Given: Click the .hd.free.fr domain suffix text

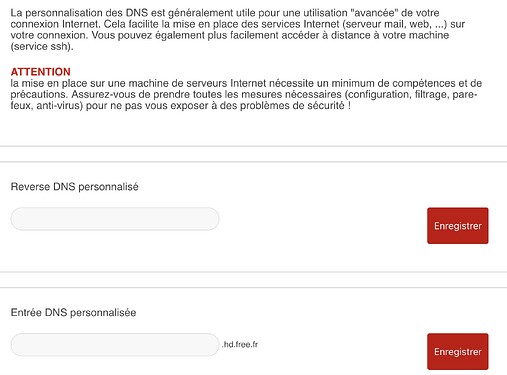Looking at the screenshot, I should click(240, 344).
